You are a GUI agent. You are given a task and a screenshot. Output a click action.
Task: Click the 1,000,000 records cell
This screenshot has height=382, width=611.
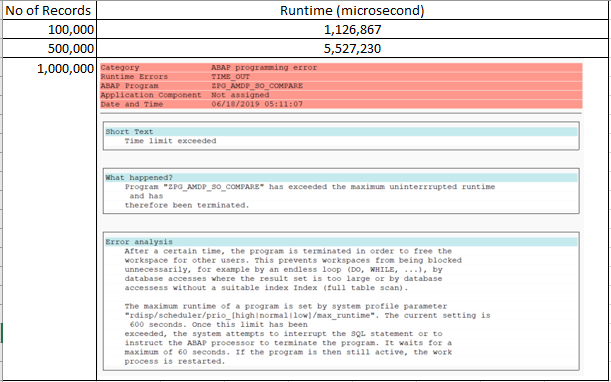[x=49, y=219]
